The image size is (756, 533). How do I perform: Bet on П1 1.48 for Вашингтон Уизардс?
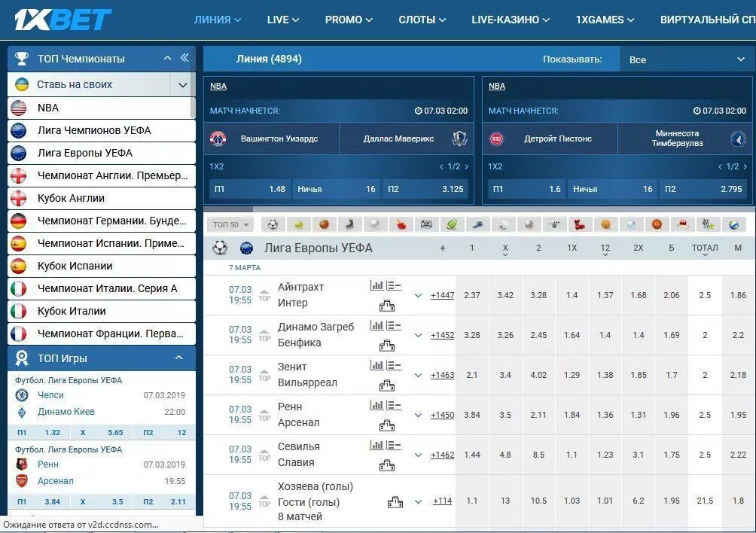(250, 189)
